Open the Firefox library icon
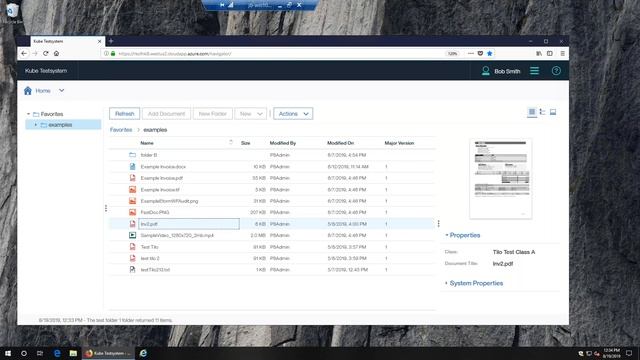This screenshot has width=640, height=360. (539, 53)
